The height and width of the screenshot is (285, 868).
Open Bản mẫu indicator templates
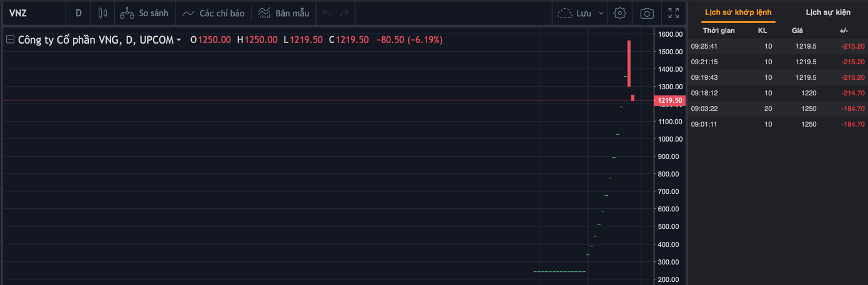(x=284, y=13)
